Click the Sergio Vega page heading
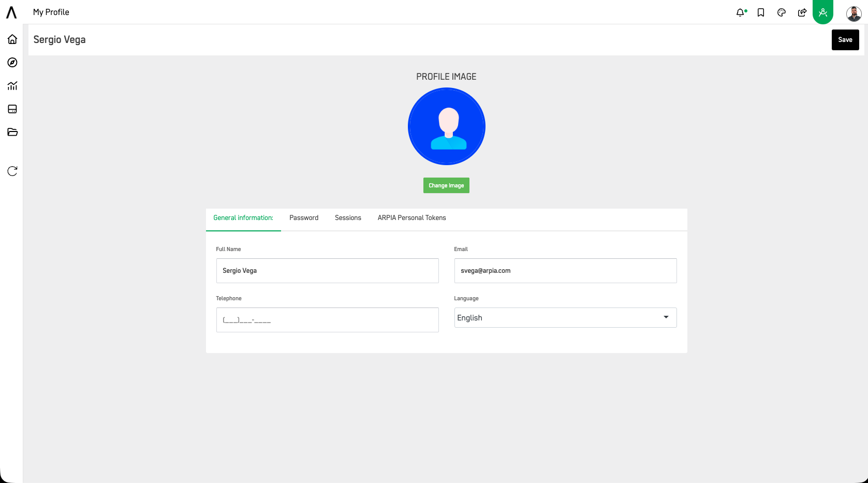This screenshot has height=483, width=868. [60, 40]
